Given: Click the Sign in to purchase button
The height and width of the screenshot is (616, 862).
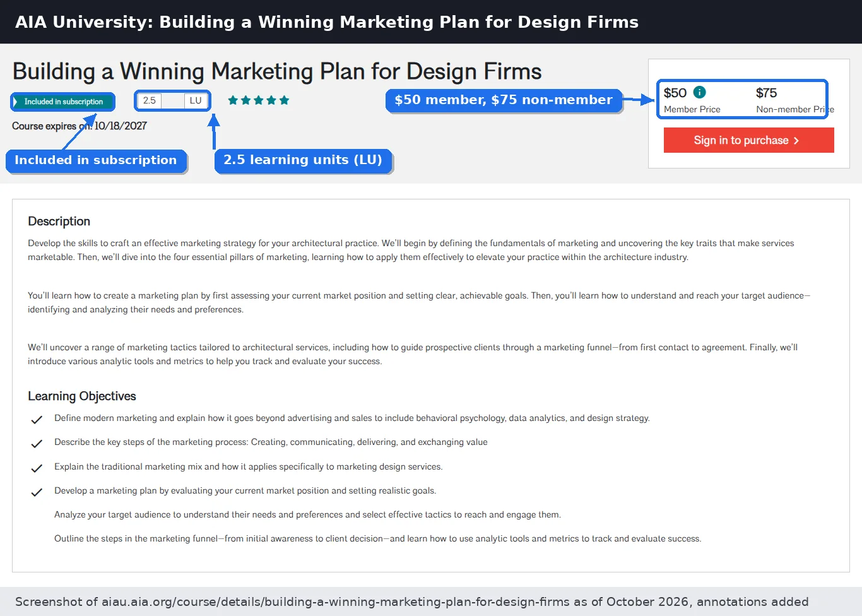Looking at the screenshot, I should pos(748,140).
